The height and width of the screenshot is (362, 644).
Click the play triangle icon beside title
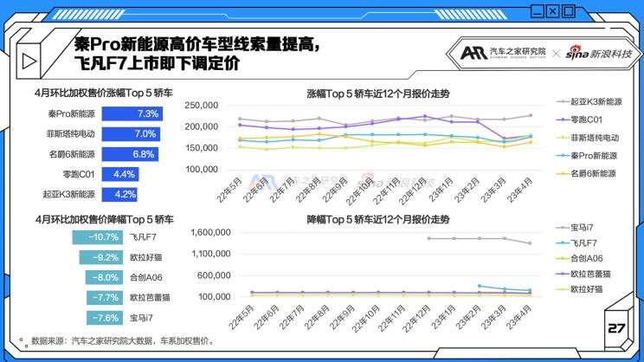(x=29, y=61)
